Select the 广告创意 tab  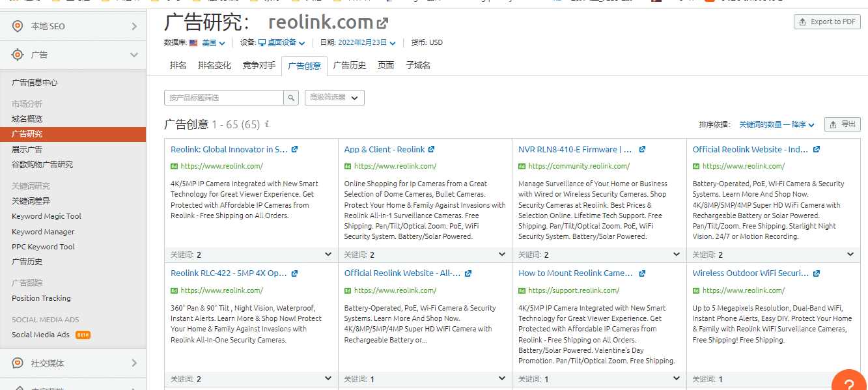(304, 66)
